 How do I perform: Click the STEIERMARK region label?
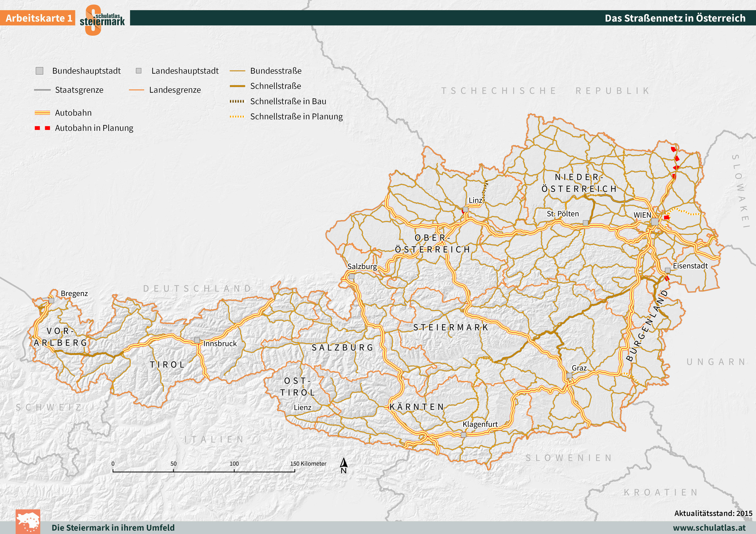click(450, 327)
